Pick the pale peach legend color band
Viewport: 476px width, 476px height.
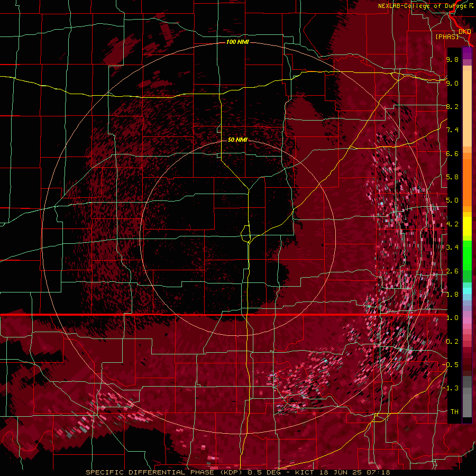[x=467, y=109]
